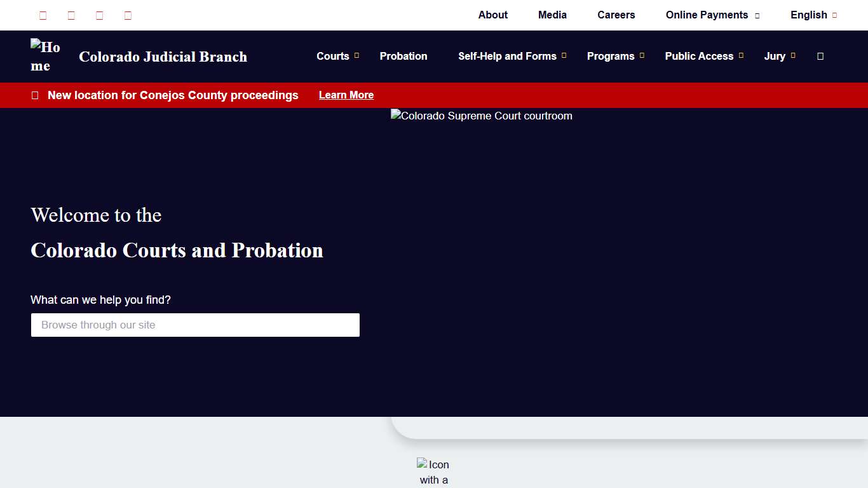This screenshot has width=868, height=488.
Task: Click the Colorado Supreme Court courtroom image
Action: tap(482, 116)
